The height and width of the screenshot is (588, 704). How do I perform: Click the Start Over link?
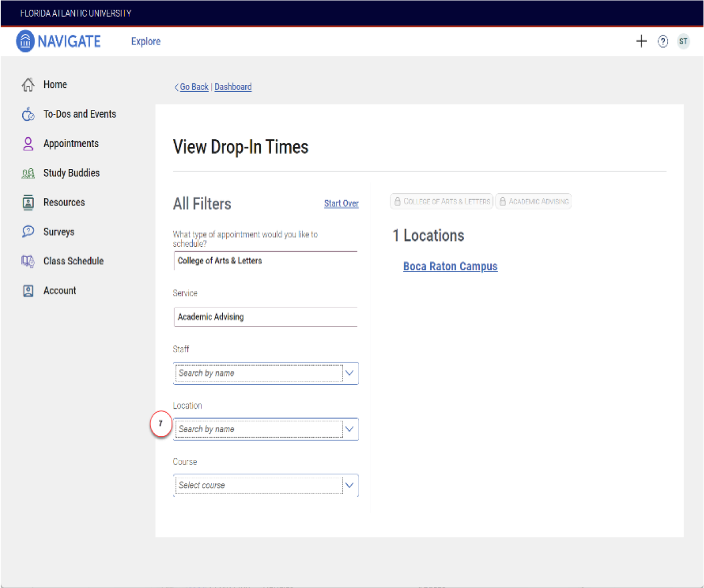pyautogui.click(x=341, y=204)
